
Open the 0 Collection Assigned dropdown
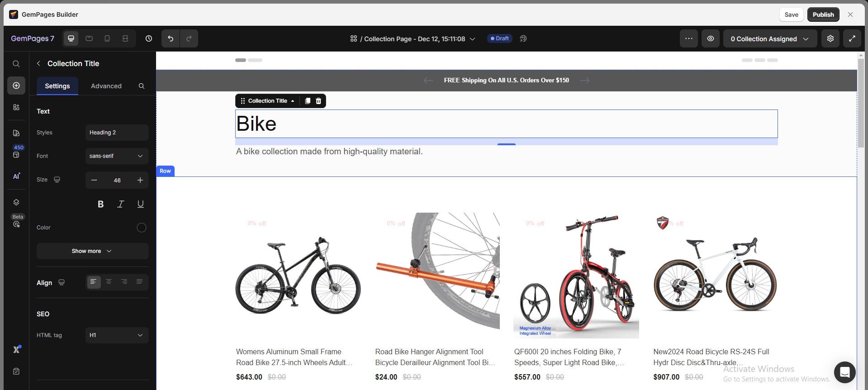(x=769, y=39)
